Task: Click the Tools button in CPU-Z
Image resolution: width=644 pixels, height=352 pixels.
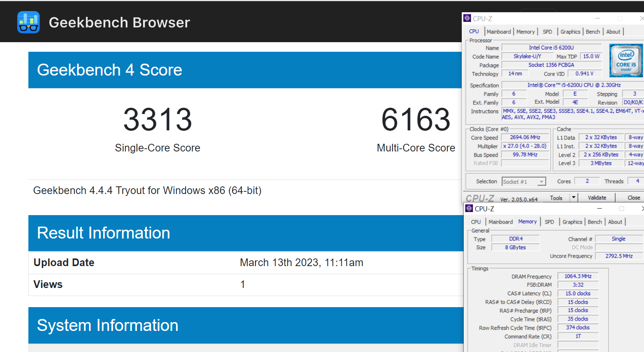Action: (556, 198)
